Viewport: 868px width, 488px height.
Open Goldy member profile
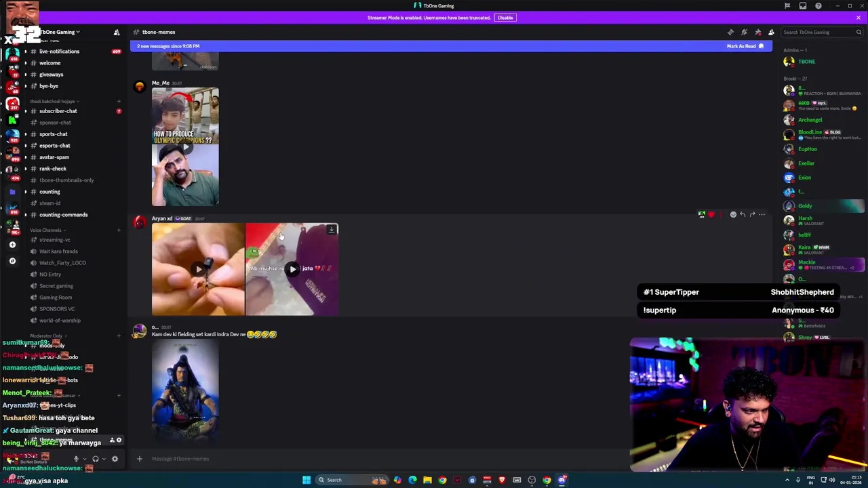823,206
